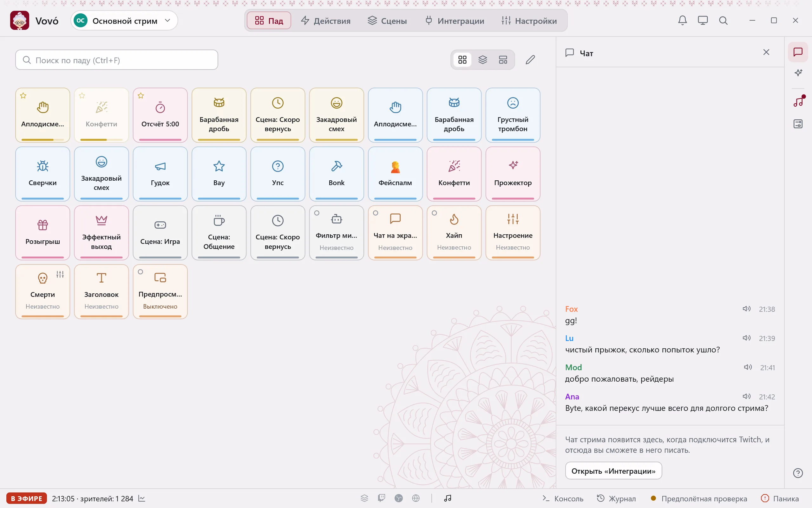Open the Журнал in status bar

616,498
